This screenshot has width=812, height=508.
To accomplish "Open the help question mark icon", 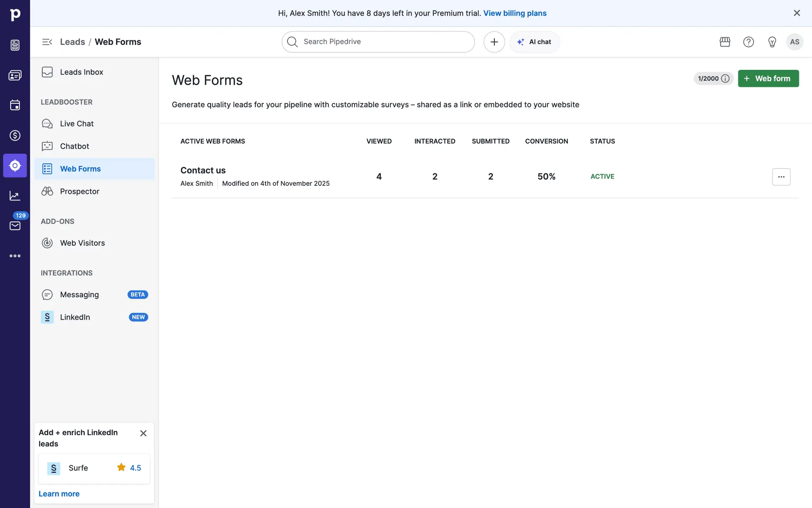I will (x=749, y=42).
